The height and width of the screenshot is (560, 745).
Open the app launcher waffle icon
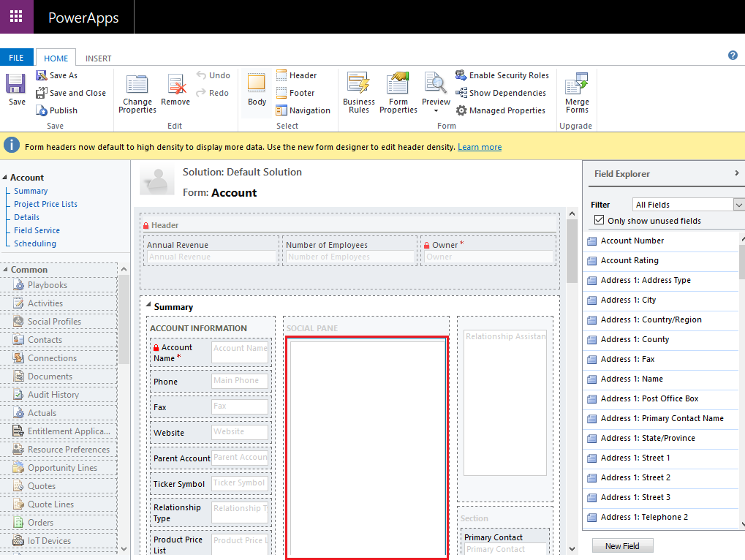coord(16,17)
